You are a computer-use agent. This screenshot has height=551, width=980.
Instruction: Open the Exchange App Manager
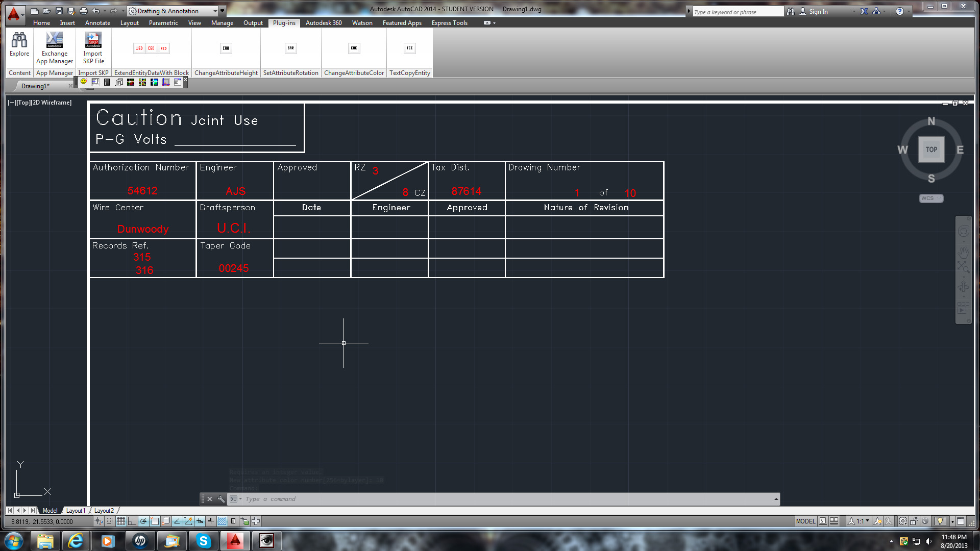click(54, 40)
